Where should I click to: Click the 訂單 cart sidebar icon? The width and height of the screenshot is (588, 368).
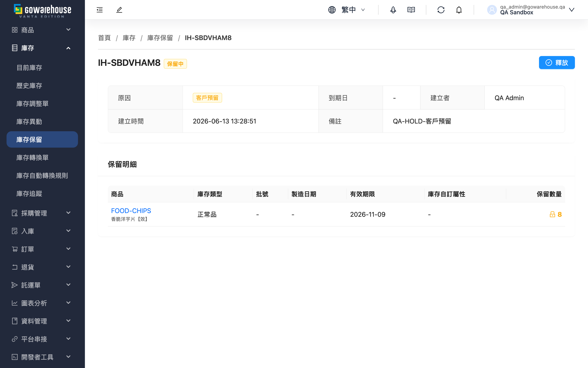[x=14, y=249]
